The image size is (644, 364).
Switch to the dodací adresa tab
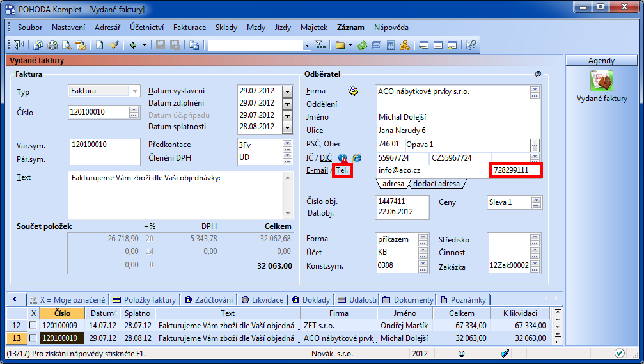point(436,184)
